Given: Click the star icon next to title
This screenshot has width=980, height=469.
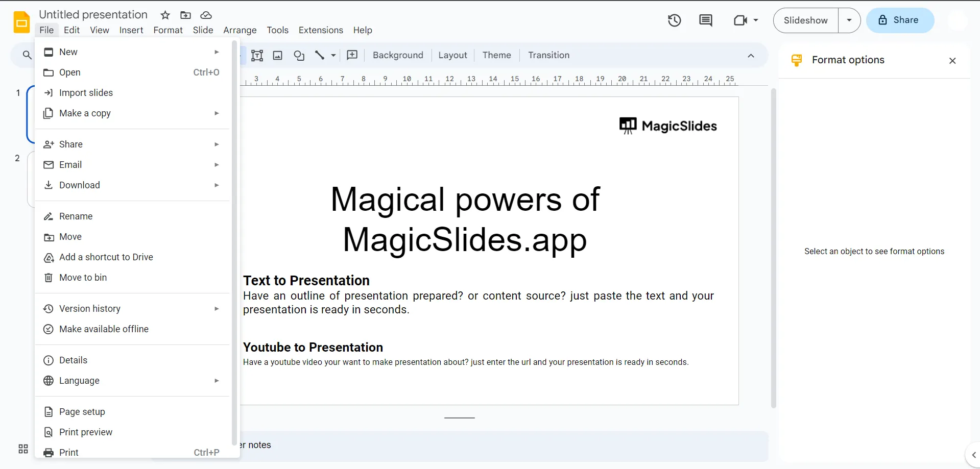Looking at the screenshot, I should click(x=165, y=15).
